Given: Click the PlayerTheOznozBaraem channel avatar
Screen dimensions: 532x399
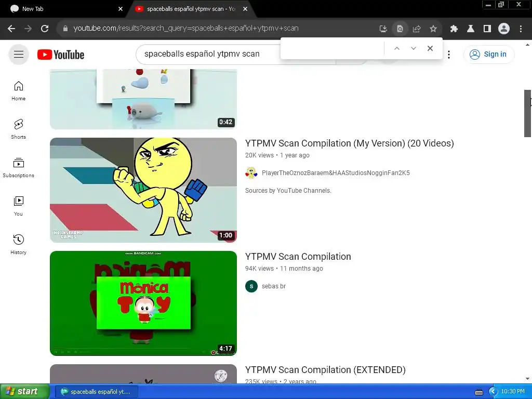Looking at the screenshot, I should 251,172.
